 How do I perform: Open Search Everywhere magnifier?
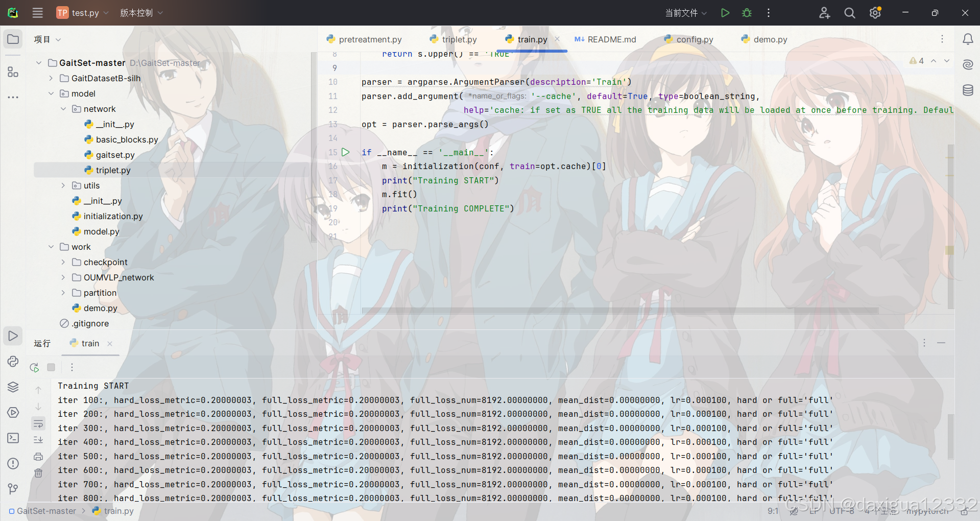click(850, 13)
